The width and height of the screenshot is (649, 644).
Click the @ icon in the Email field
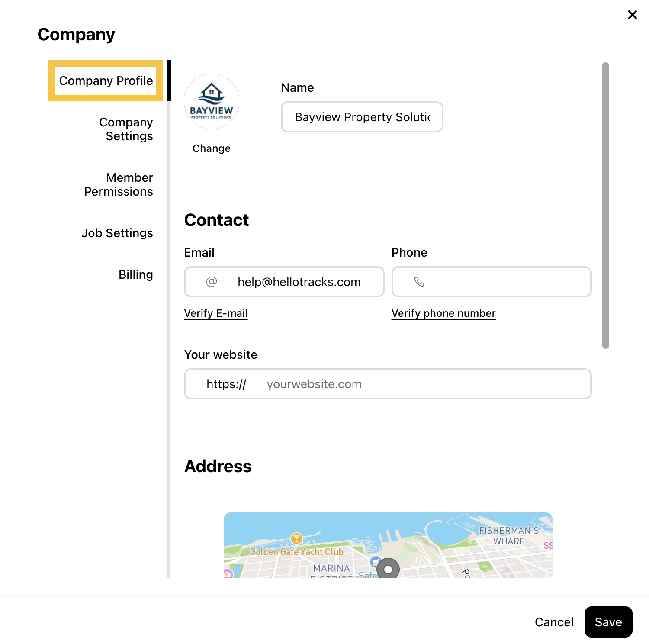click(212, 282)
